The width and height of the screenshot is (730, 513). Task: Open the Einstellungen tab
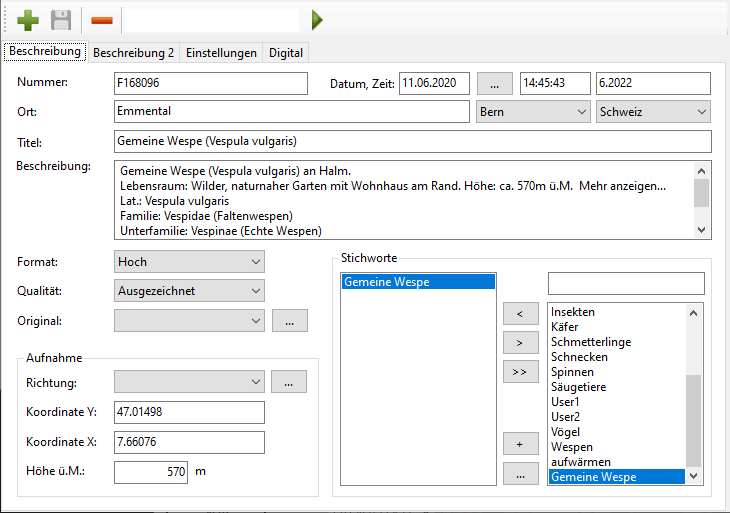221,53
